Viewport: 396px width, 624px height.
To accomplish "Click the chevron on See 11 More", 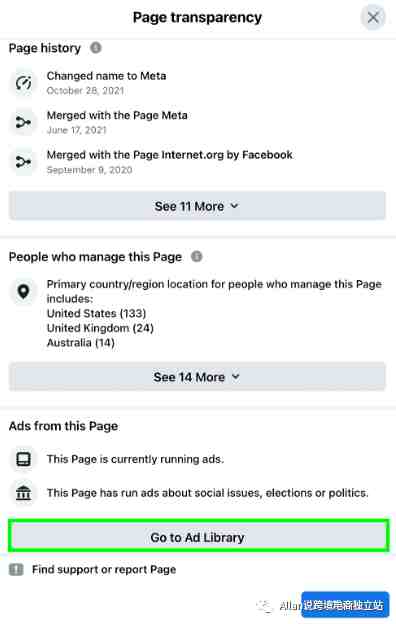I will pos(234,206).
